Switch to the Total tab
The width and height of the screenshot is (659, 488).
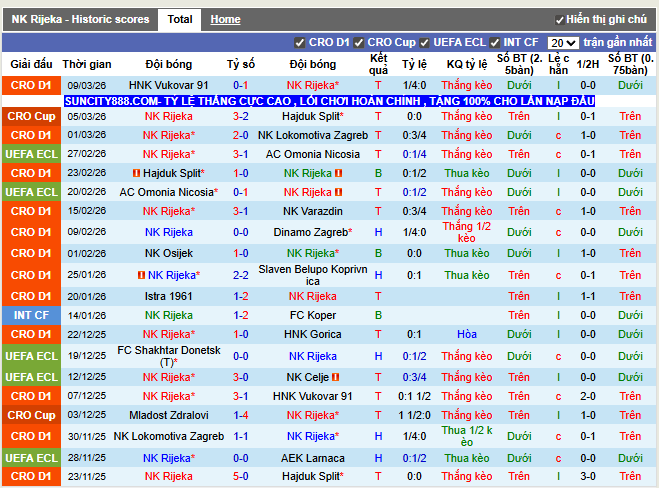pos(179,19)
